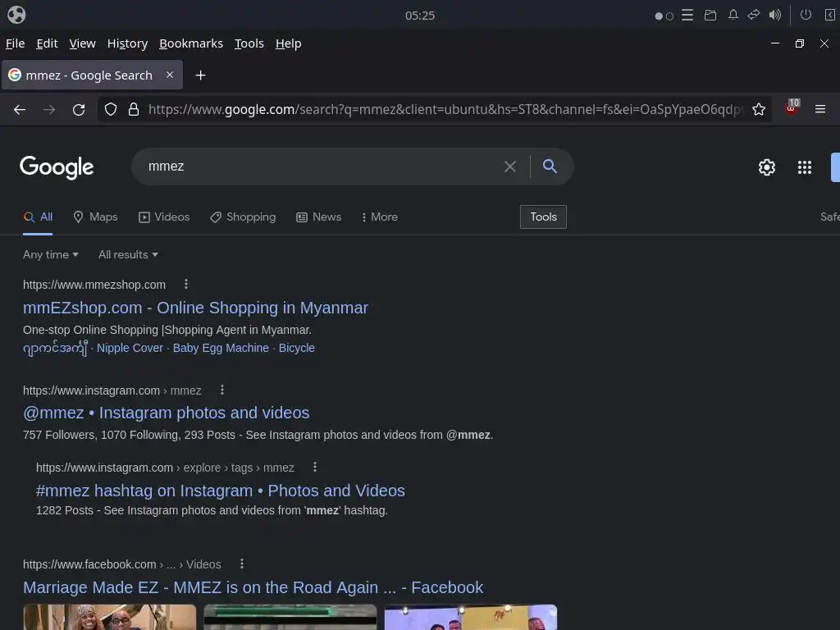Open the first Facebook video thumbnail

coord(109,617)
